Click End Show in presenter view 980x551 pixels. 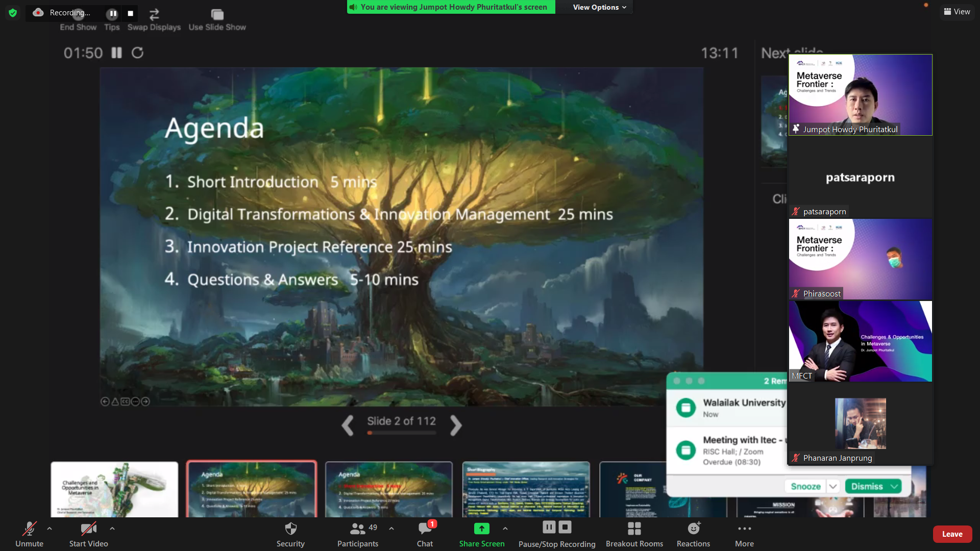point(78,27)
